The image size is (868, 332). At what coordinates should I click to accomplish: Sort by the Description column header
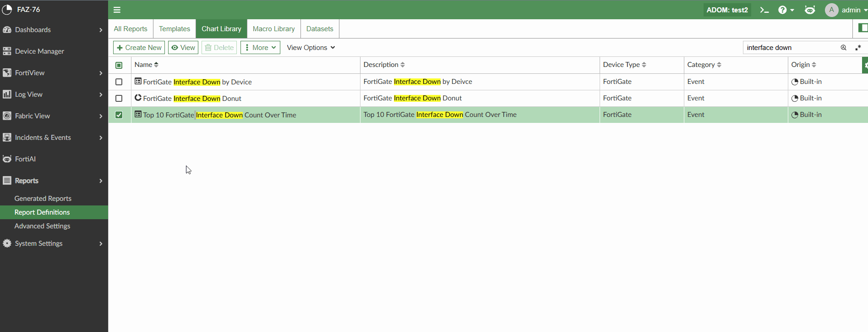point(384,65)
